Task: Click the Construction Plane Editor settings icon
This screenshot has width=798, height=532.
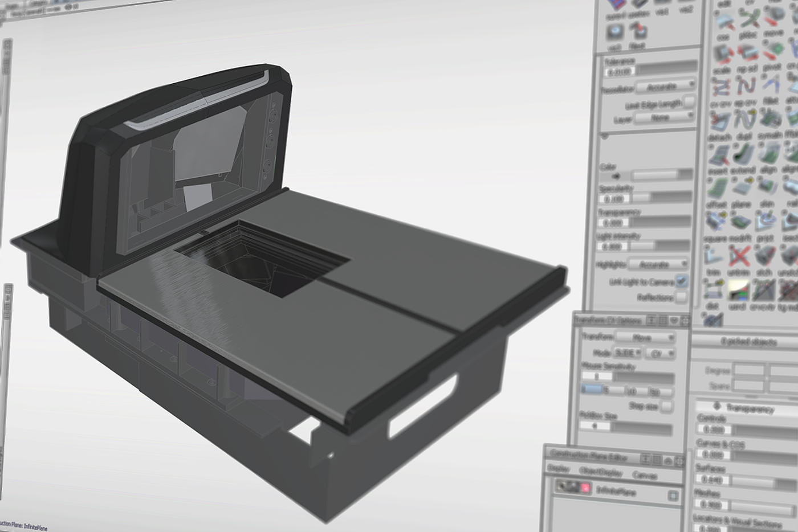Action: [679, 460]
